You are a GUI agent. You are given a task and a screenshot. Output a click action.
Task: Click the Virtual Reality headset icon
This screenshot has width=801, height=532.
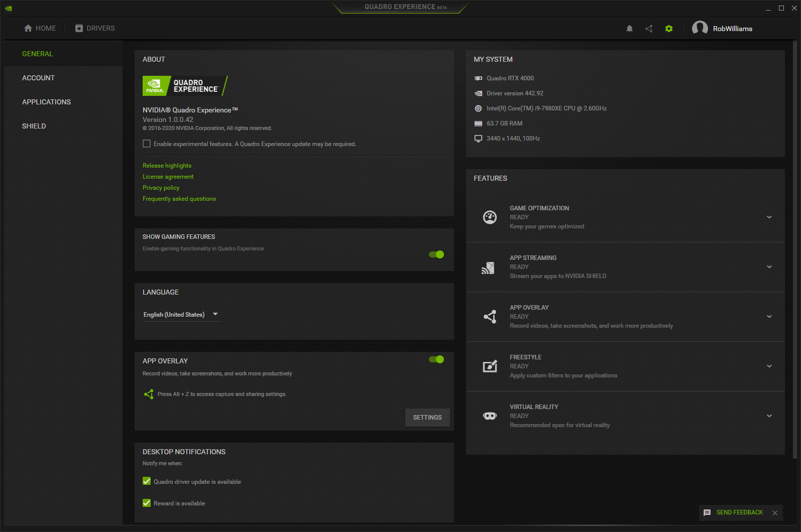(490, 416)
